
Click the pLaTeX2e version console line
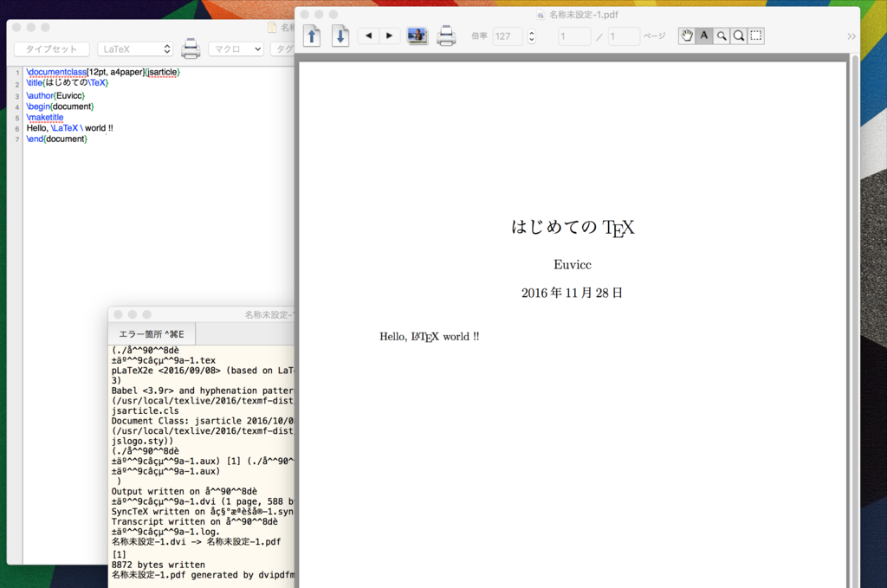203,371
